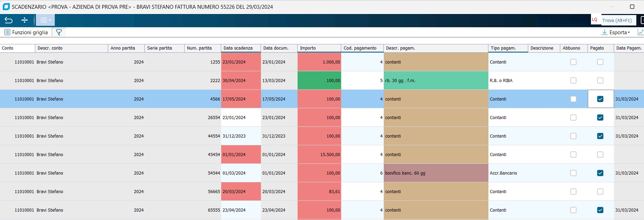
Task: Click the divide symbol toolbar icon
Action: (x=24, y=20)
